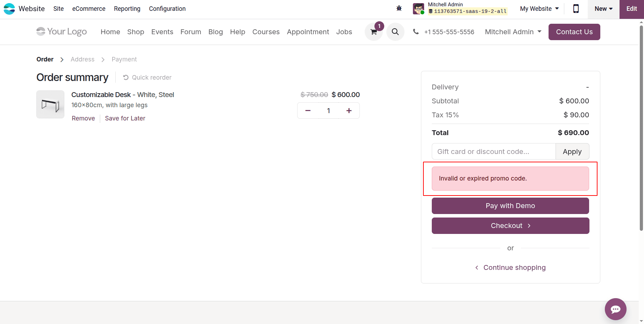Open the live chat bubble button
The height and width of the screenshot is (324, 644).
[615, 309]
